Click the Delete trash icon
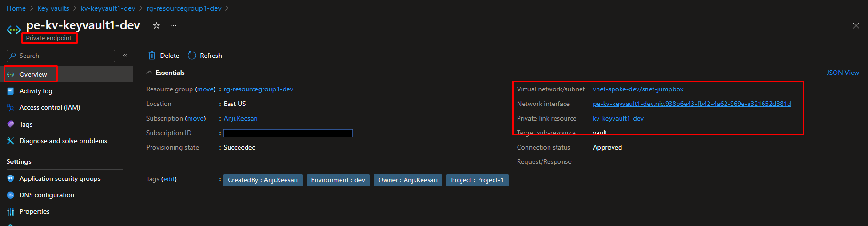This screenshot has width=868, height=226. point(151,56)
